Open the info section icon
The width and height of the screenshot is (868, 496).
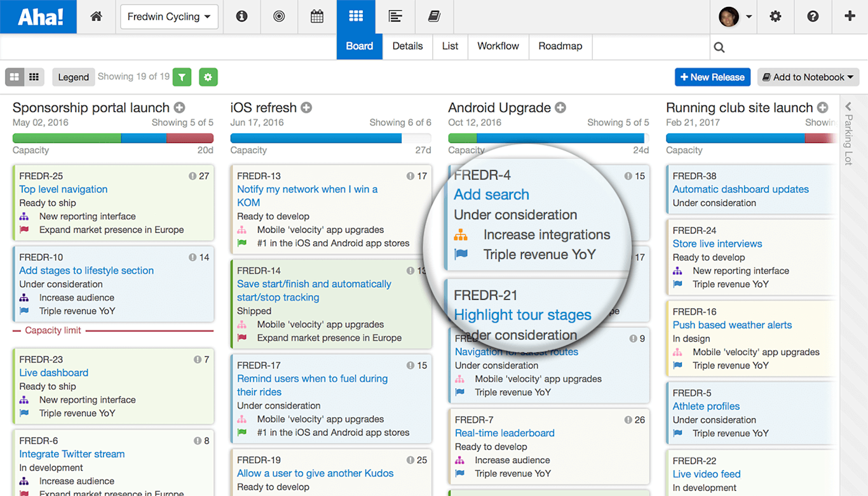[241, 17]
